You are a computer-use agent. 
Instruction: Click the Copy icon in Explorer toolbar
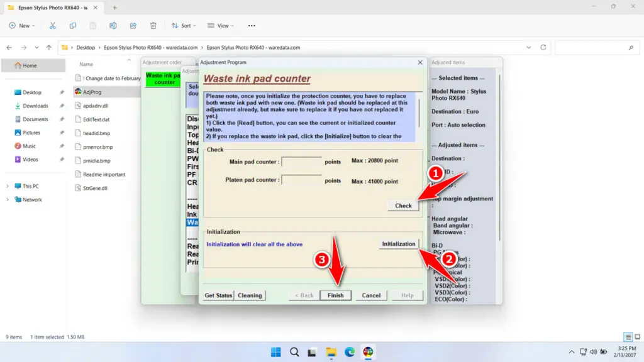73,25
